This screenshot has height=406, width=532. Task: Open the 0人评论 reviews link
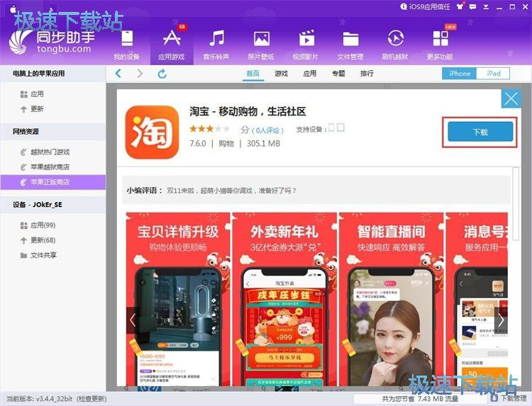(270, 130)
